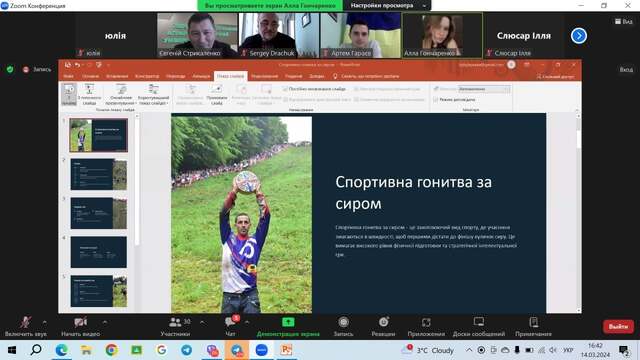This screenshot has height=360, width=640.
Task: Select Sergey Drachuk video thumbnail
Action: point(279,36)
